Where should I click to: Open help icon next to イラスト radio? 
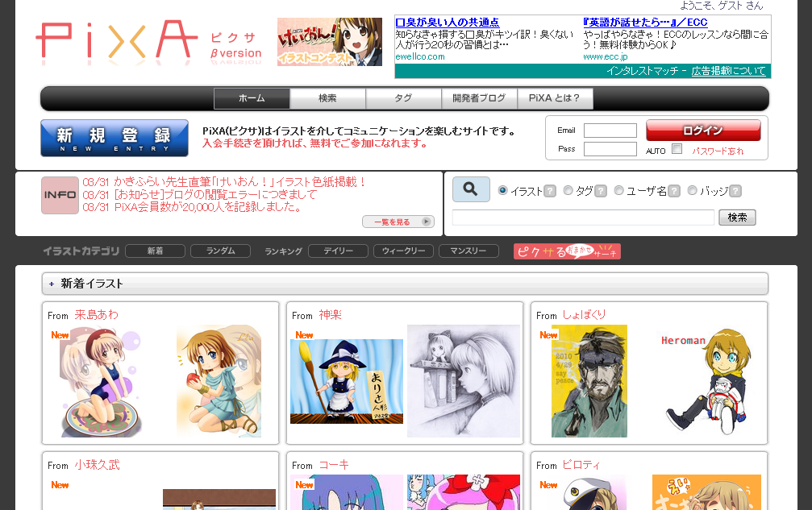coord(550,191)
